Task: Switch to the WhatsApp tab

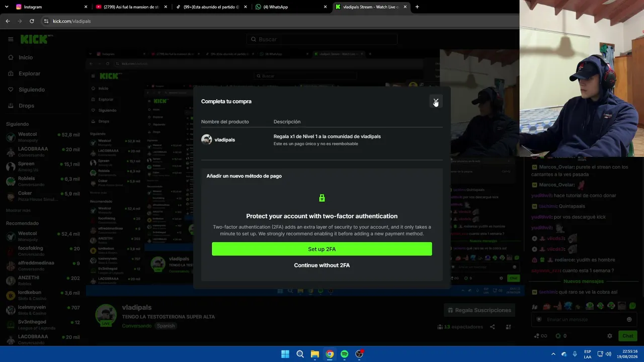Action: (x=291, y=7)
